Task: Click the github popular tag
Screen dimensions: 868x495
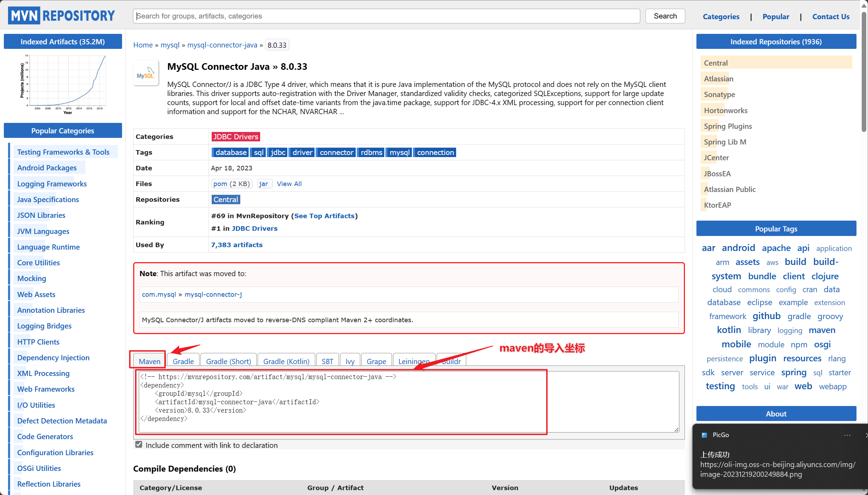Action: [x=766, y=316]
